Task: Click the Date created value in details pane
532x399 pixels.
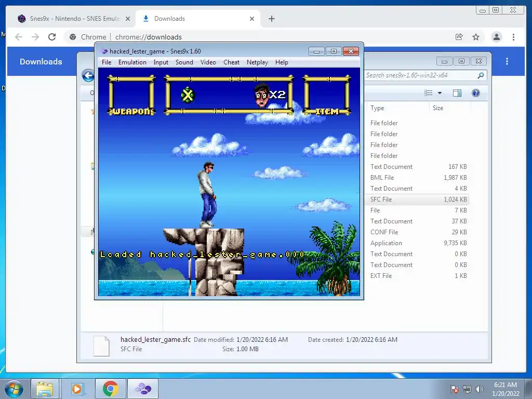Action: point(371,340)
